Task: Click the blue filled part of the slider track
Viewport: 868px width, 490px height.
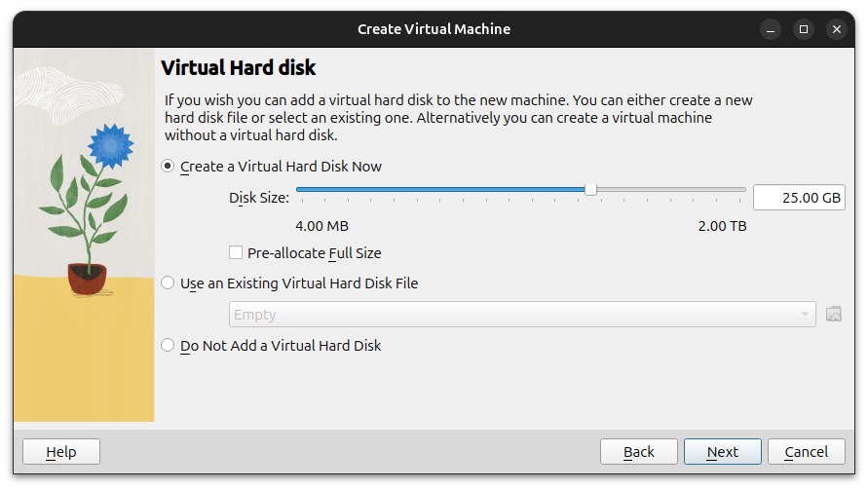Action: (x=438, y=189)
